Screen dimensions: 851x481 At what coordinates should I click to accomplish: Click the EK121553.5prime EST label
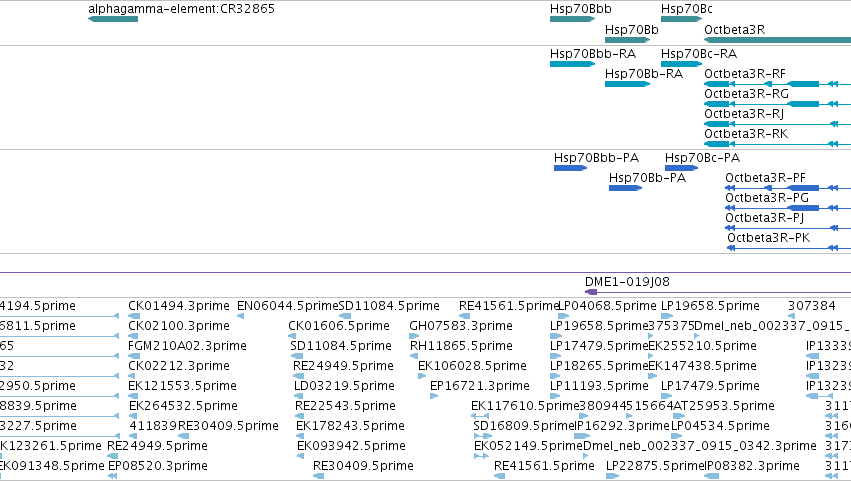[182, 386]
